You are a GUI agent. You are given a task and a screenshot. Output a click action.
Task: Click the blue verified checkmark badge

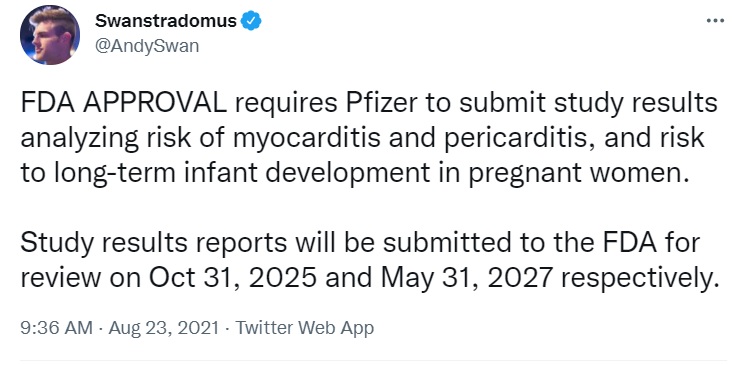[251, 21]
